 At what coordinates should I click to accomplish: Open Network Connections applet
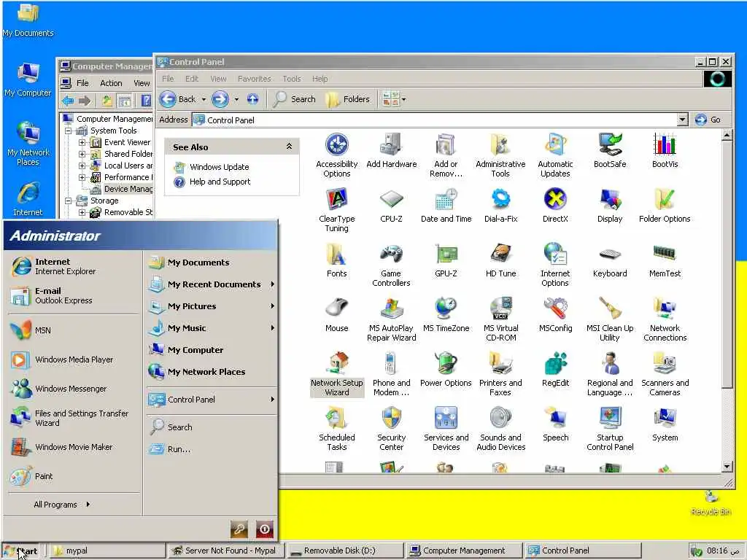coord(665,319)
